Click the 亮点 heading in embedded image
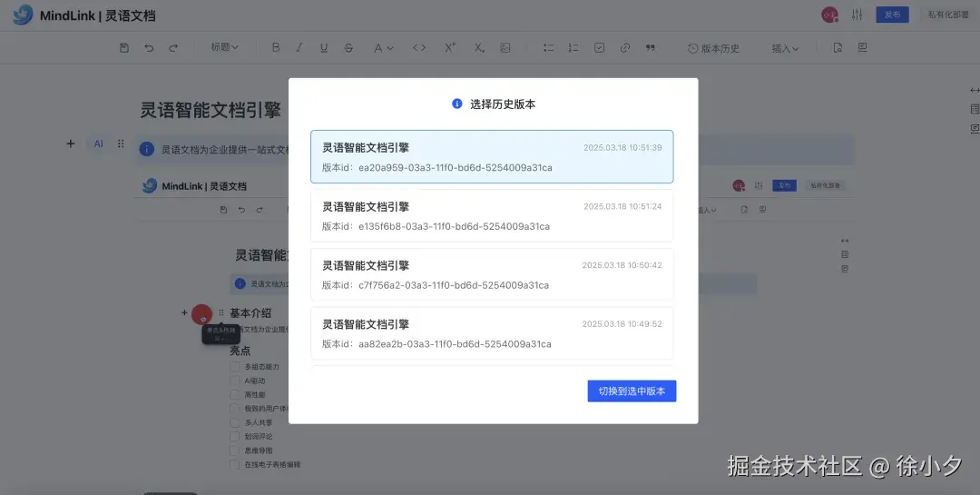The height and width of the screenshot is (495, 980). coord(240,351)
